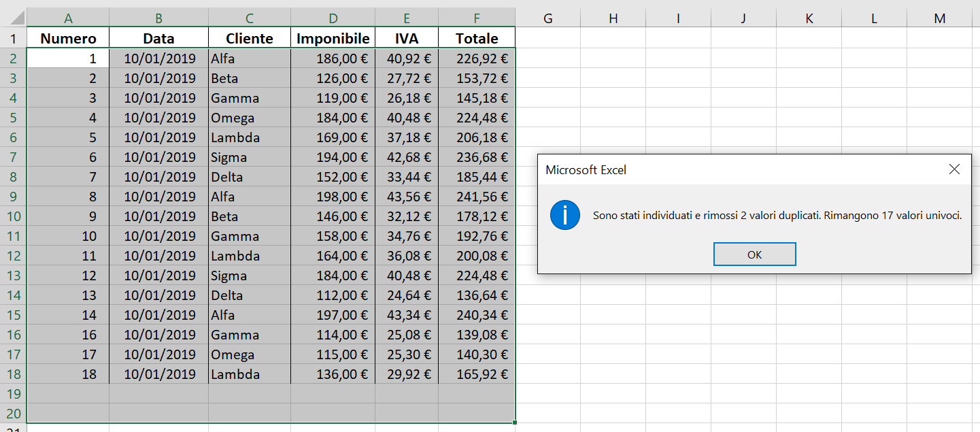Select cell containing 197,00 €
The width and height of the screenshot is (980, 432).
[333, 315]
